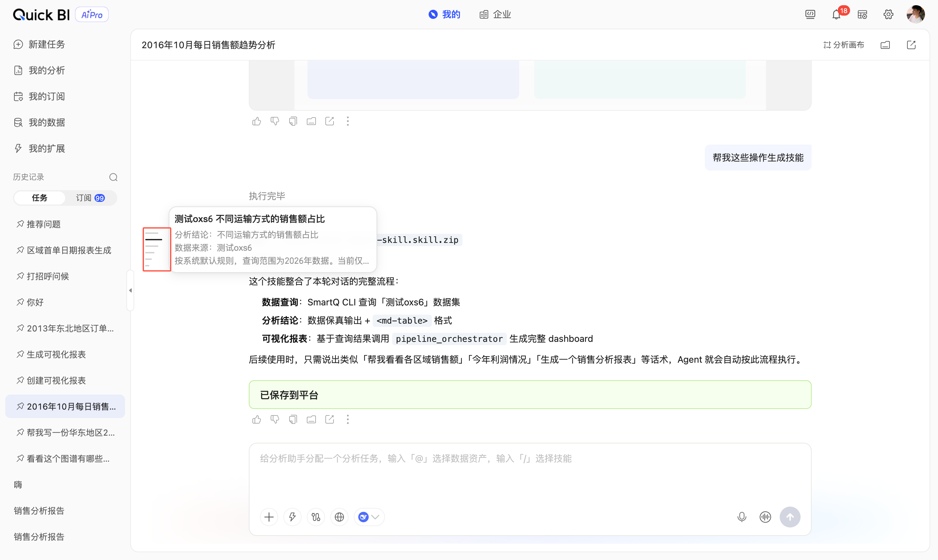Open the settings gear in top bar
Screen dimensions: 938x560
[x=888, y=14]
